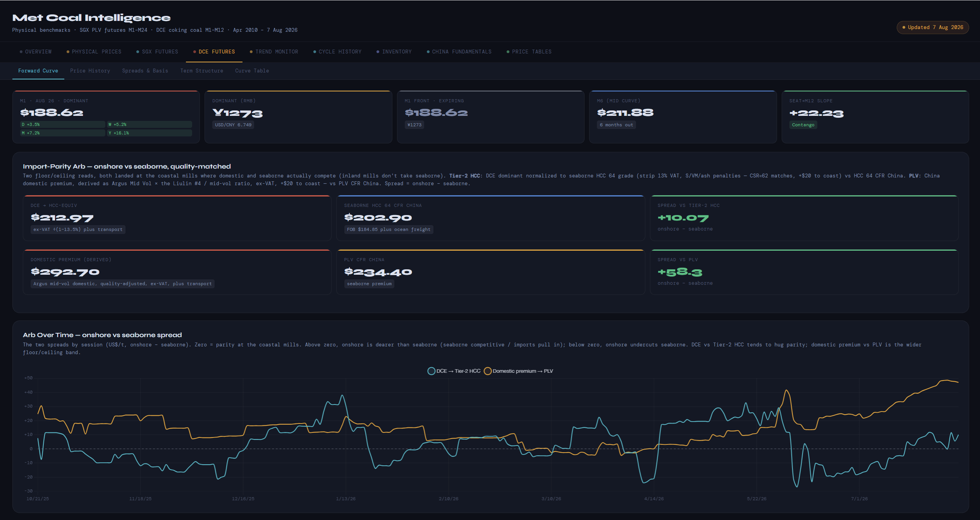Open the SGX Futures tab
The height and width of the screenshot is (520, 980).
[x=157, y=52]
